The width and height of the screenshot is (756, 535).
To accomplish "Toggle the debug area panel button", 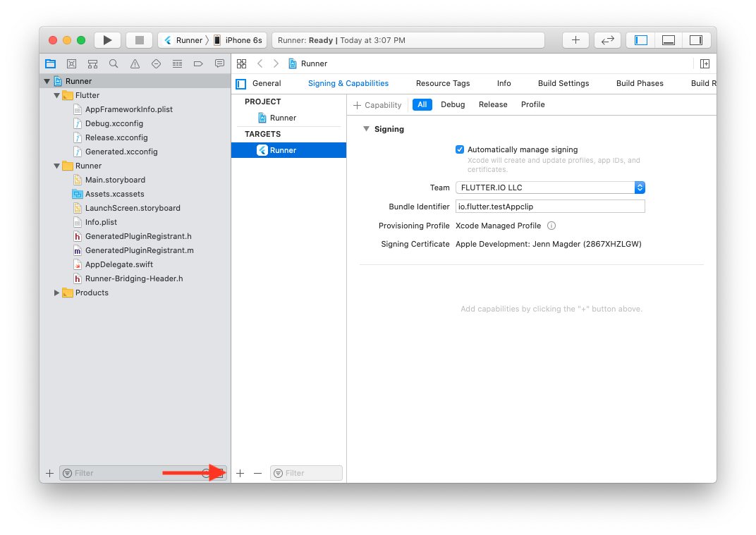I will 669,40.
